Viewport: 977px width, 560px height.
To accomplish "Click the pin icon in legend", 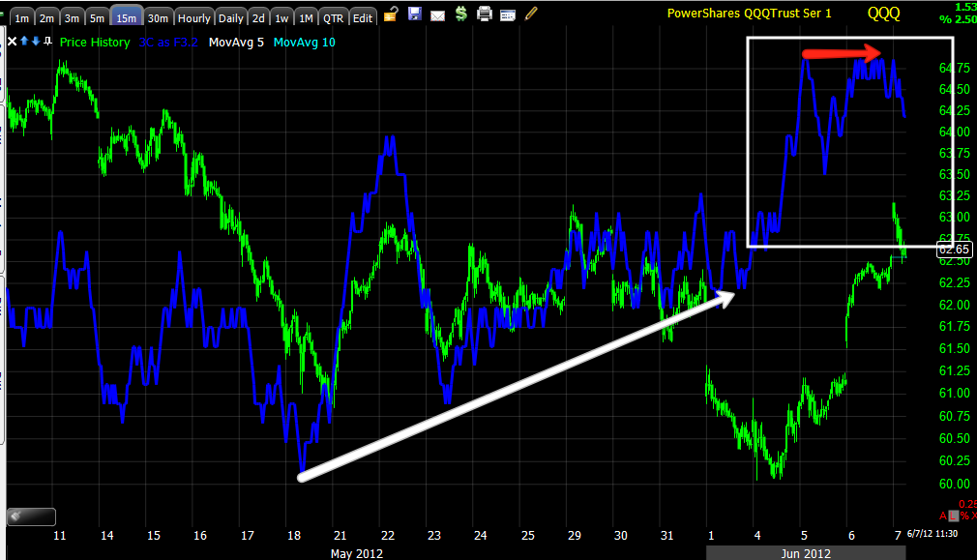I will click(47, 42).
